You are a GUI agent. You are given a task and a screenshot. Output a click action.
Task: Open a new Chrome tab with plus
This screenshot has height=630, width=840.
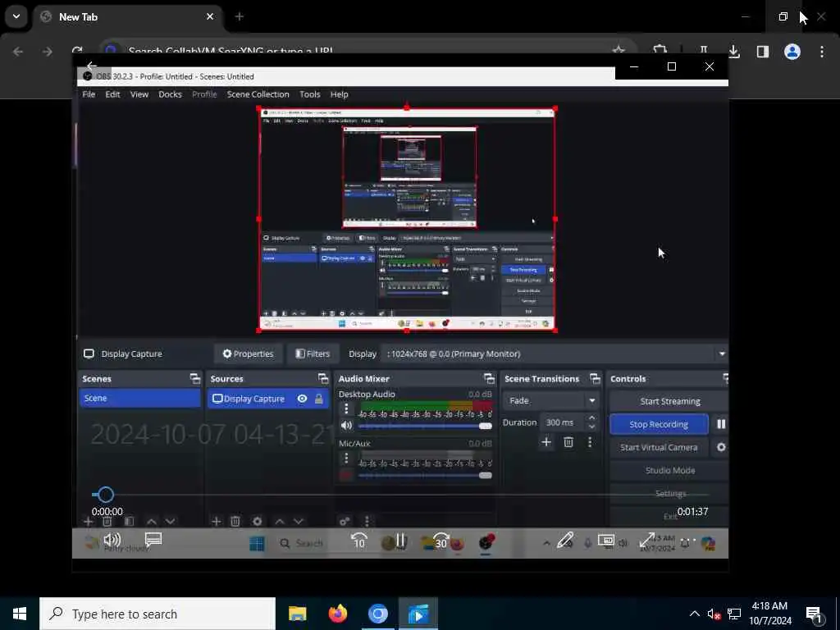239,16
